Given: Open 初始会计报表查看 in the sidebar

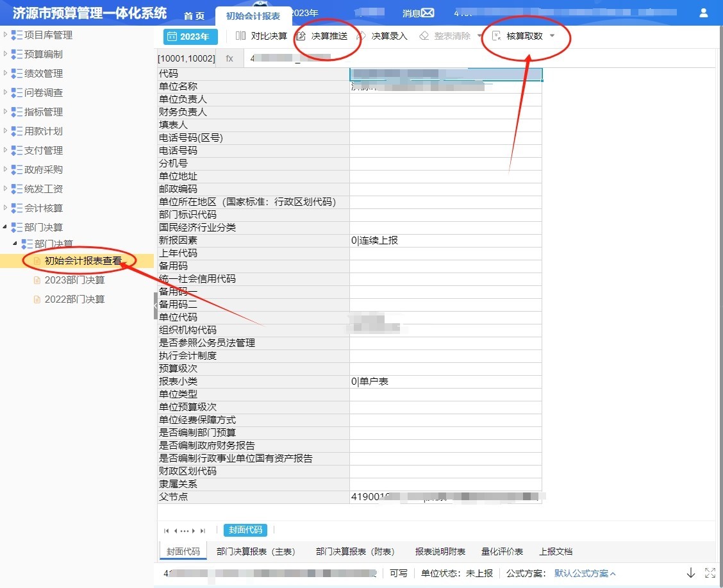Looking at the screenshot, I should (83, 260).
